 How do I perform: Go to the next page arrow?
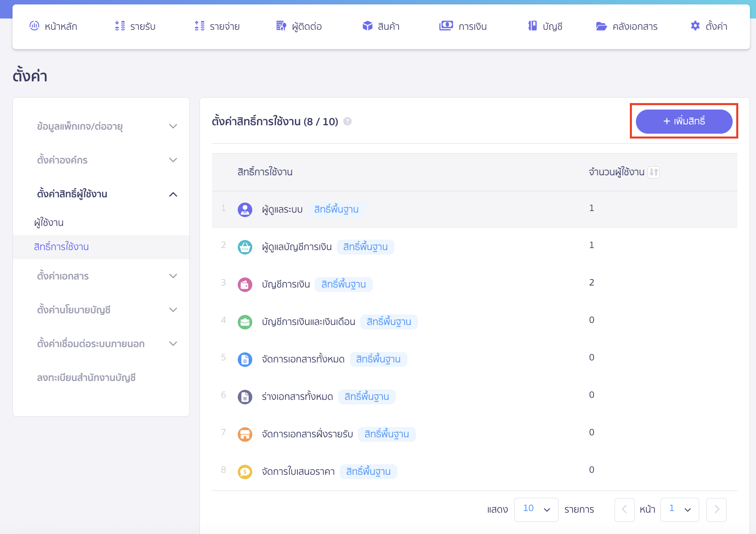pos(716,509)
